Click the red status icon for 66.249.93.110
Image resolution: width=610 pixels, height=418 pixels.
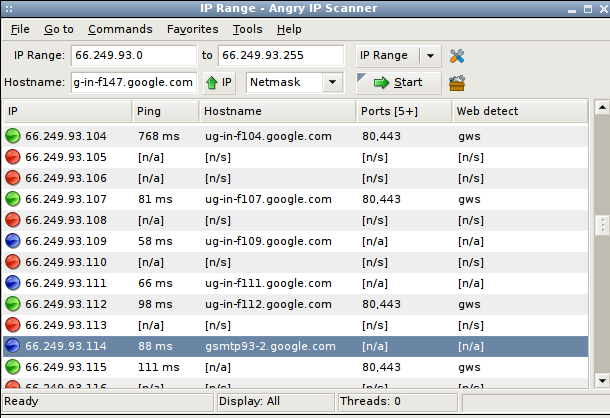point(13,262)
